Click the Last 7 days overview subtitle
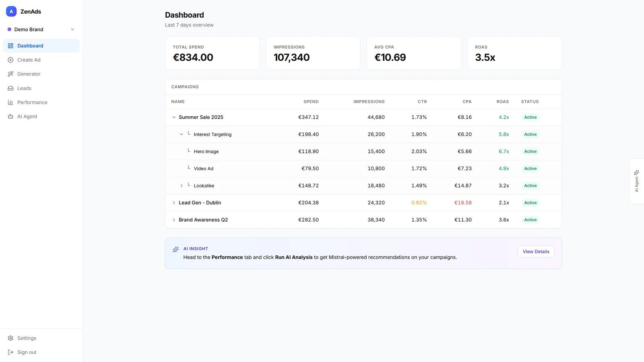644x362 pixels. pos(189,25)
